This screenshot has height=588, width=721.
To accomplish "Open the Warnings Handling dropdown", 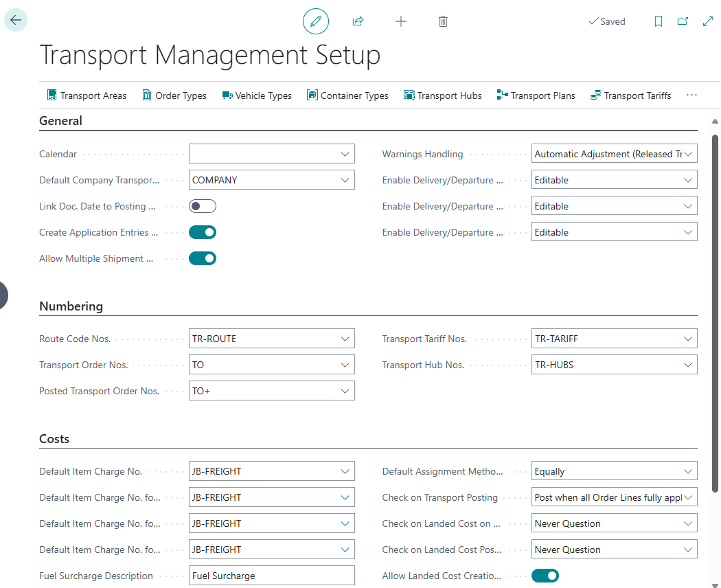I will coord(687,154).
